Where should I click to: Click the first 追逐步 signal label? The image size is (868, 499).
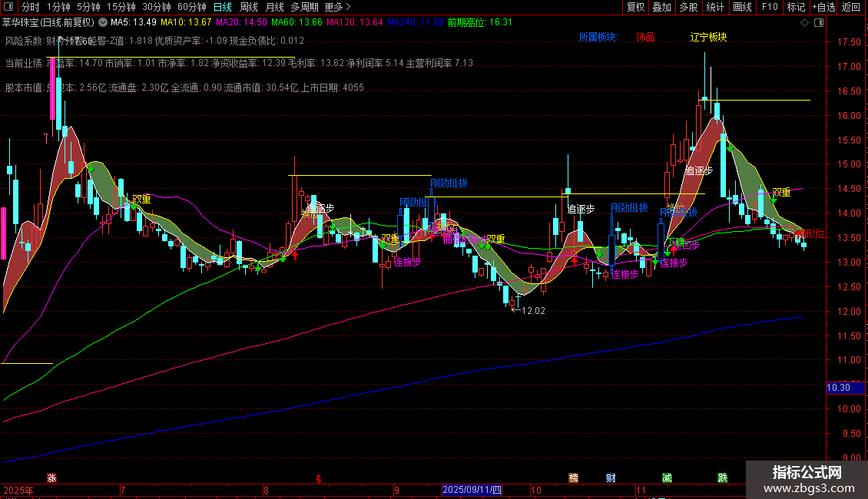click(x=321, y=209)
